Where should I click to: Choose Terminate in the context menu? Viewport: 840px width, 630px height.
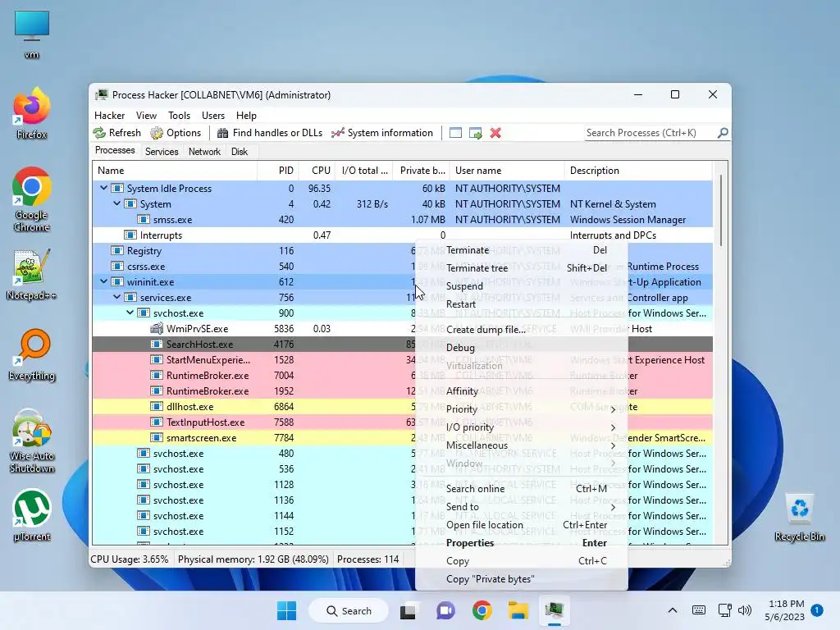coord(522,250)
